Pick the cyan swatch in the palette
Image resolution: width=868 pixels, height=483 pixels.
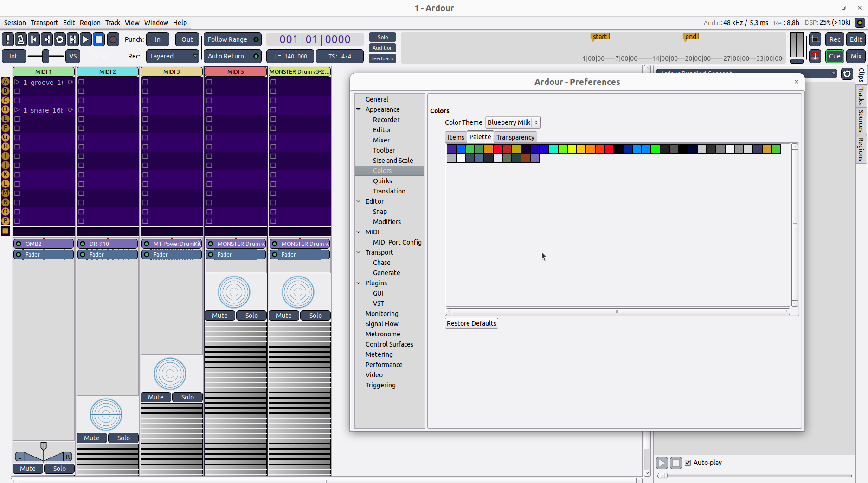553,149
